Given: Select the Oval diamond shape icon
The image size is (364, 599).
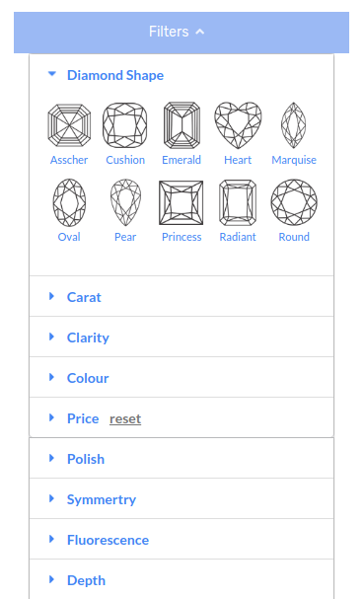Looking at the screenshot, I should (69, 202).
